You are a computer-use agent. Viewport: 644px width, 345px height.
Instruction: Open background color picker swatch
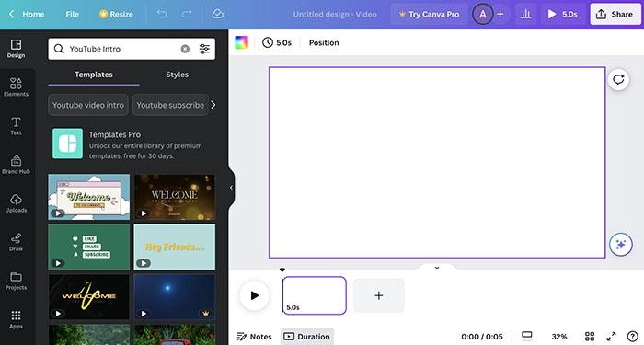pyautogui.click(x=241, y=42)
